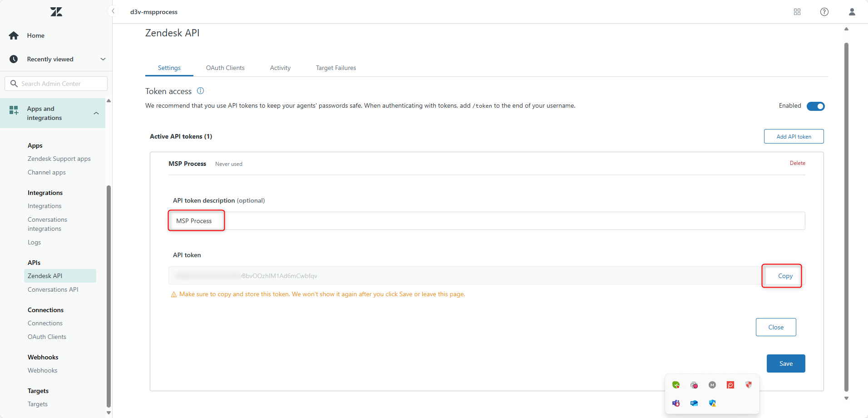
Task: Click the Add API token button
Action: pos(794,136)
